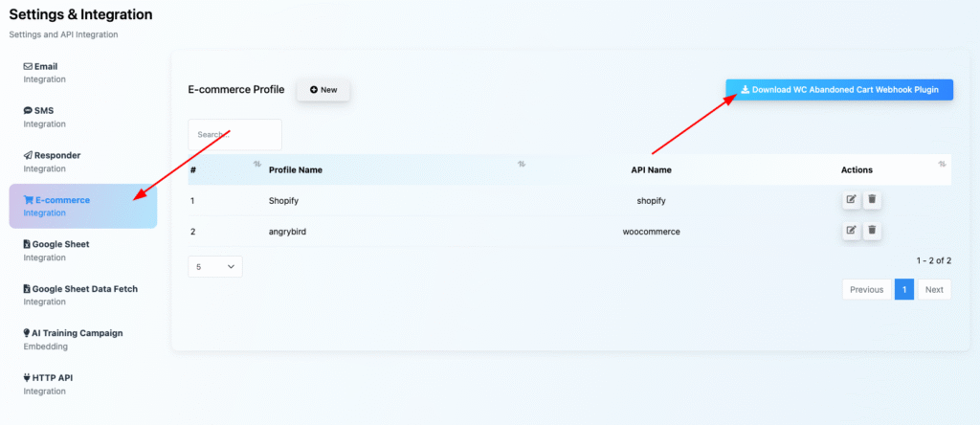
Task: Go to Next page
Action: 934,289
